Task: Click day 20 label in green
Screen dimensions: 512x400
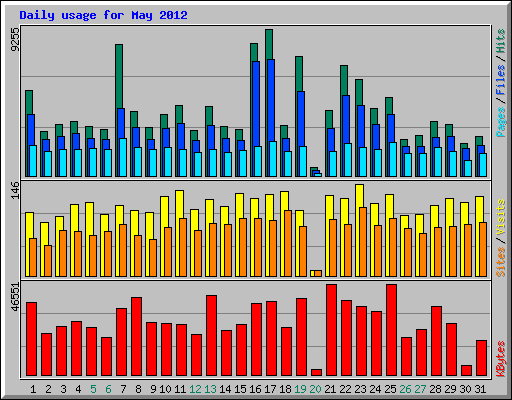Action: 315,389
